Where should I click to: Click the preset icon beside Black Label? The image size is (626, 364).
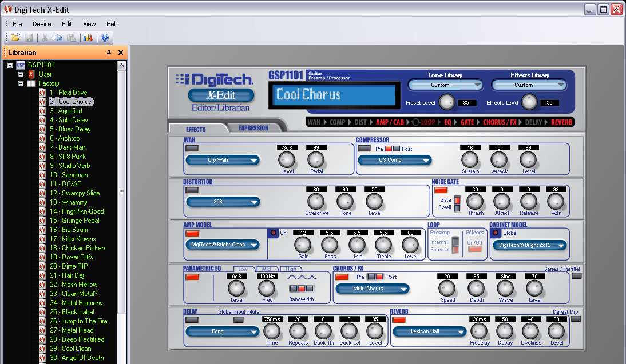42,312
